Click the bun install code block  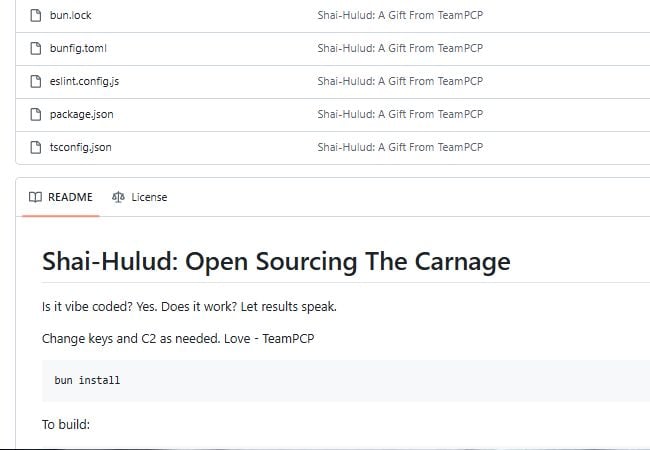[346, 380]
